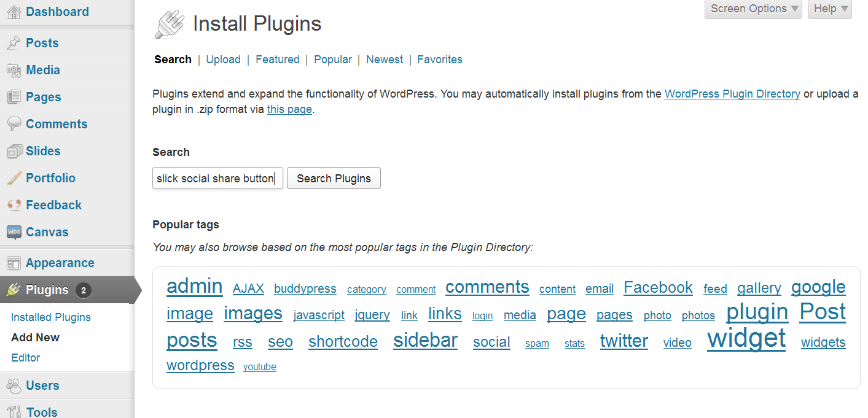The height and width of the screenshot is (418, 868).
Task: Open Installed Plugins submenu item
Action: [x=51, y=317]
